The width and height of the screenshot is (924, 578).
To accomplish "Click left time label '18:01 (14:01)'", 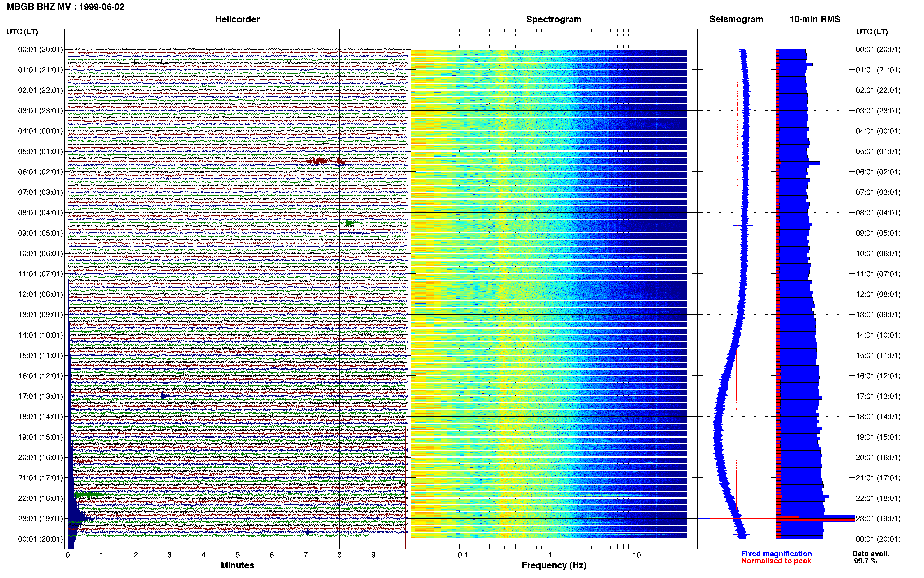I will tap(41, 417).
